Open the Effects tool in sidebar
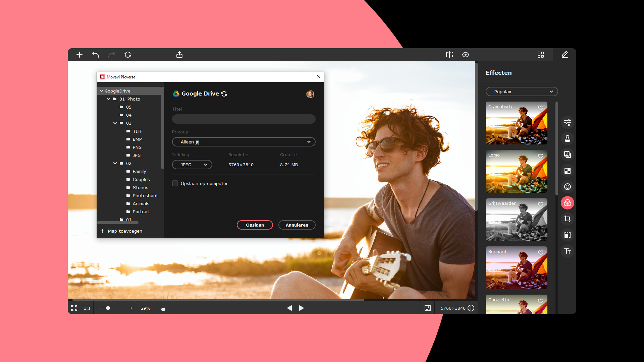 point(567,203)
